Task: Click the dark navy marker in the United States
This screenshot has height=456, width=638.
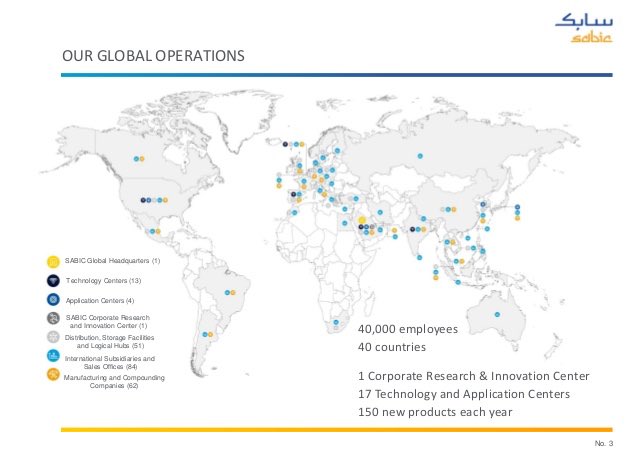Action: (x=143, y=200)
